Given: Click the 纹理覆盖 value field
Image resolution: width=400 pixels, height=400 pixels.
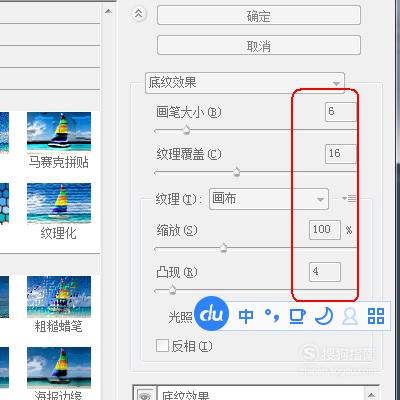Looking at the screenshot, I should tap(340, 154).
